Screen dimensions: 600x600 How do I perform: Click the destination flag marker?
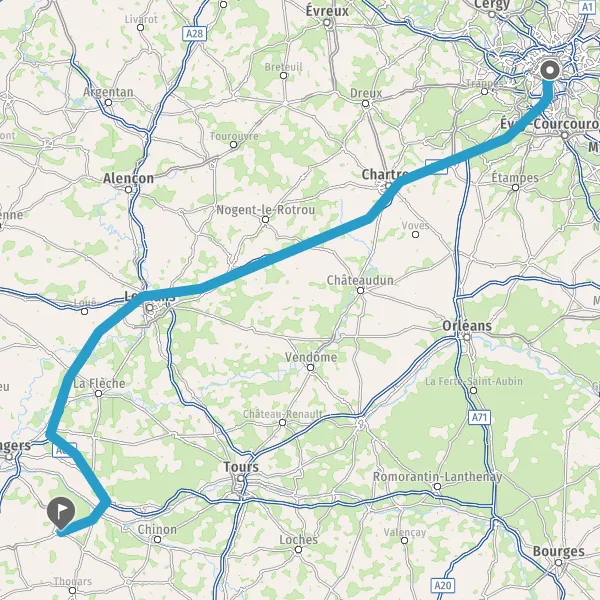(61, 513)
